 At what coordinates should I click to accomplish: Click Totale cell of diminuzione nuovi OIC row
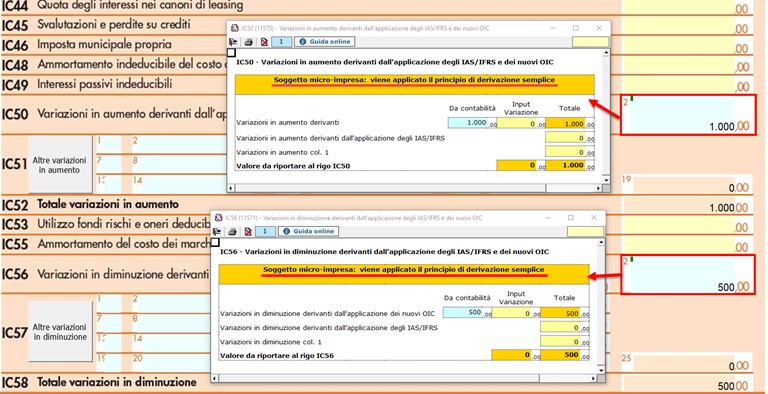560,313
